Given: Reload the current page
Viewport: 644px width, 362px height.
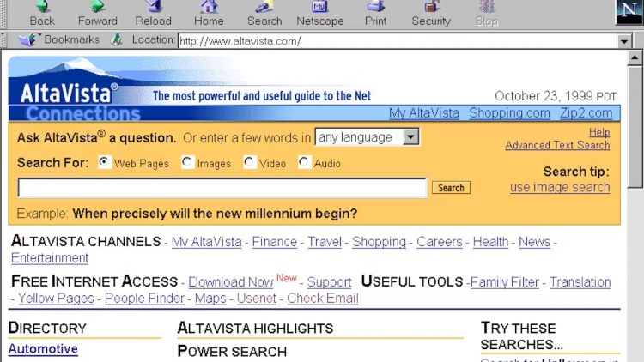Looking at the screenshot, I should (153, 13).
